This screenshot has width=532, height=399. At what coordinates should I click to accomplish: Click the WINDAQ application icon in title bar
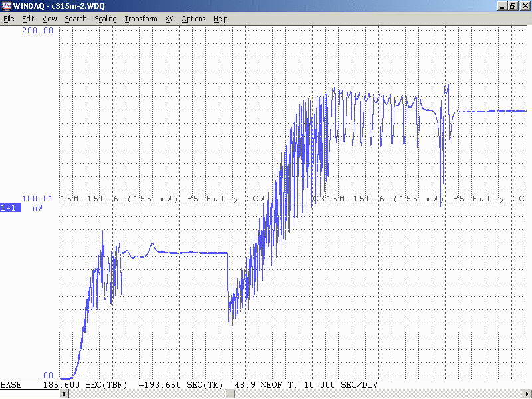[x=6, y=6]
